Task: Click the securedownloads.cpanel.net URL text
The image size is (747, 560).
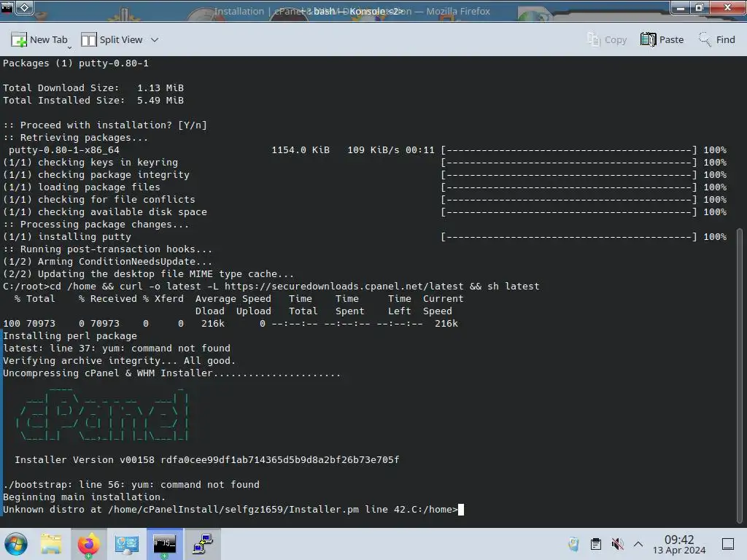Action: point(344,287)
